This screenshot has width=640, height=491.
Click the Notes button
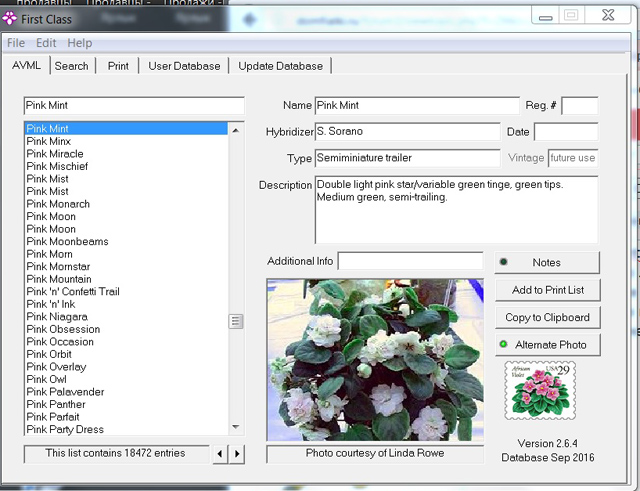point(547,262)
